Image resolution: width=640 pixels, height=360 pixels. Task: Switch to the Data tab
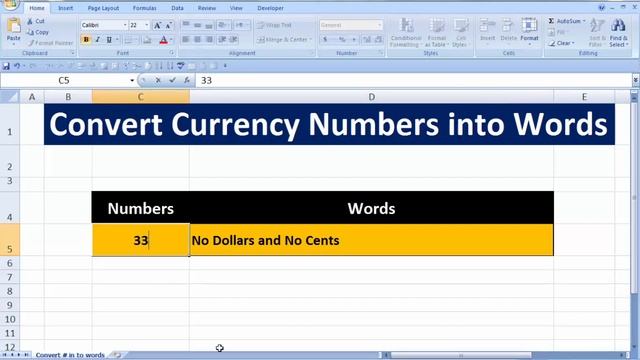pyautogui.click(x=177, y=8)
